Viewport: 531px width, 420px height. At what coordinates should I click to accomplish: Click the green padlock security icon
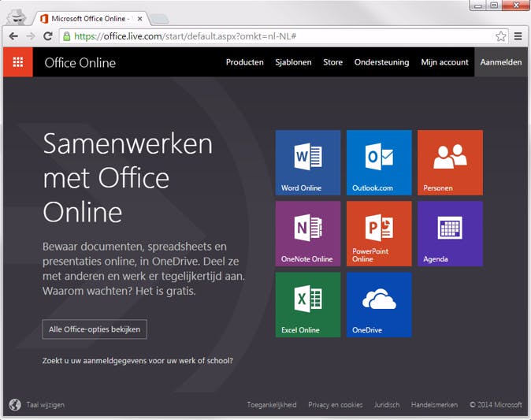click(67, 36)
